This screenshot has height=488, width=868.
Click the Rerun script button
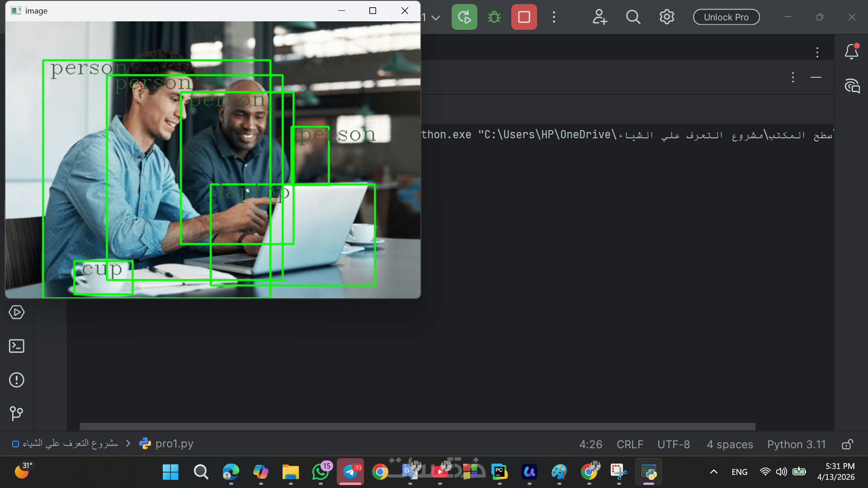[x=464, y=17]
